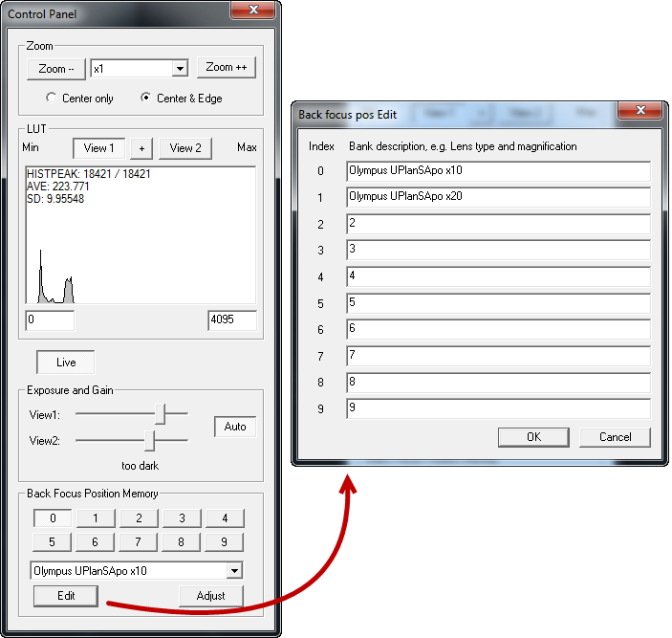
Task: Select the Center only radio button
Action: click(x=52, y=99)
